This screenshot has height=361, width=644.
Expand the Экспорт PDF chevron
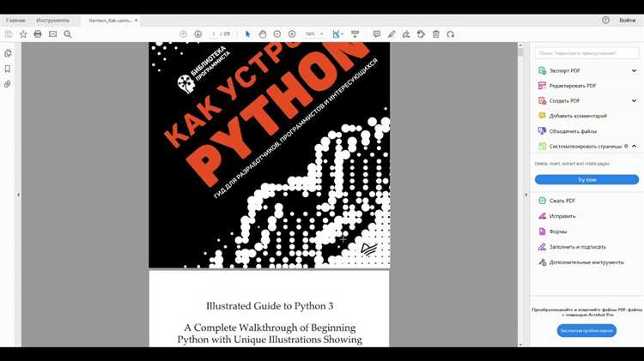635,70
